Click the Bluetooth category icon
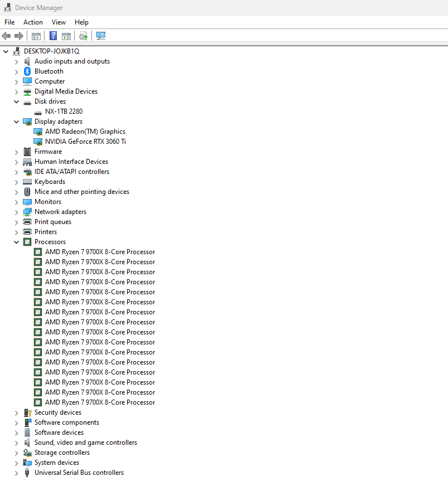 coord(27,71)
